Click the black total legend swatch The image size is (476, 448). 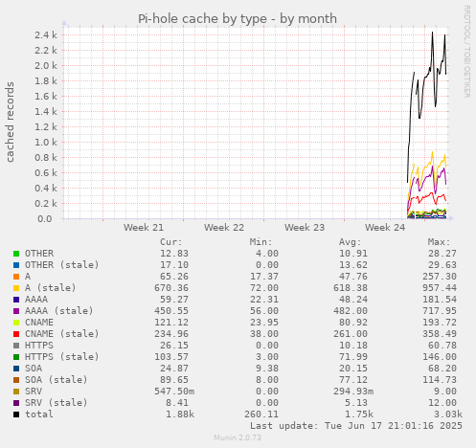[16, 414]
